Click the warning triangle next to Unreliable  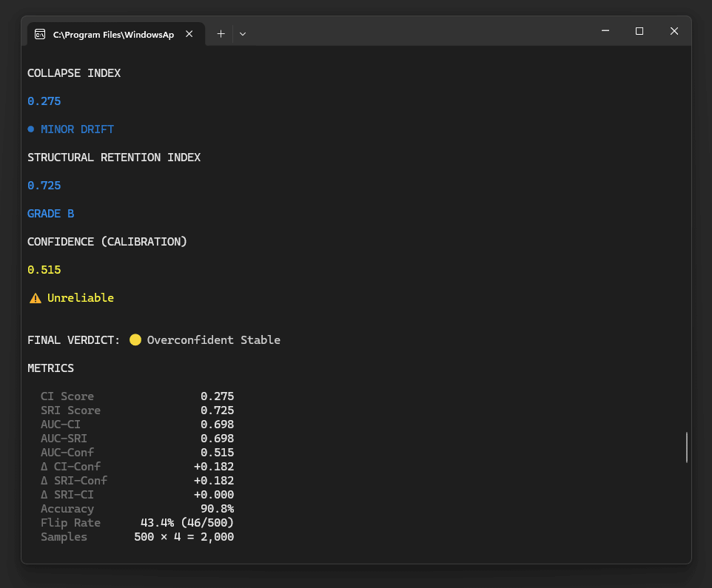(35, 298)
